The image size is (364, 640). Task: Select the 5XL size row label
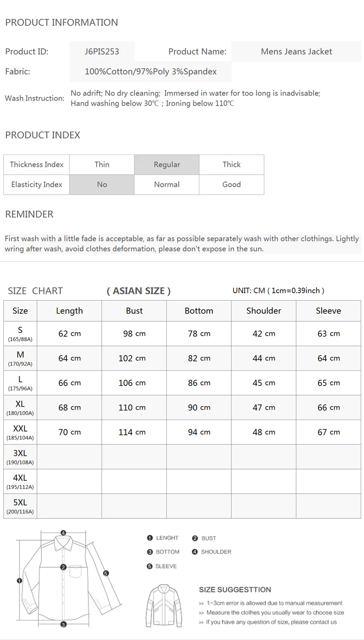click(x=20, y=506)
